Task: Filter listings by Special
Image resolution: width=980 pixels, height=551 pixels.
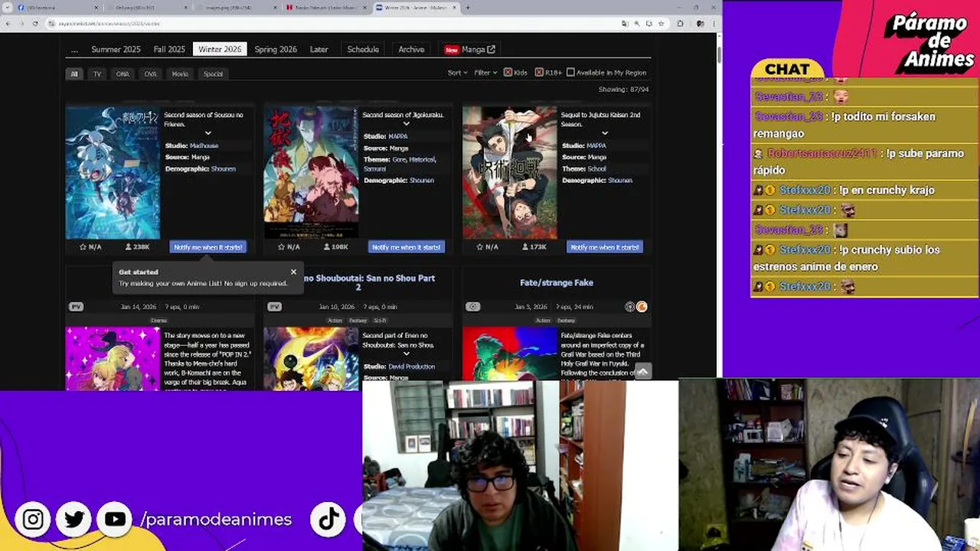Action: tap(213, 74)
